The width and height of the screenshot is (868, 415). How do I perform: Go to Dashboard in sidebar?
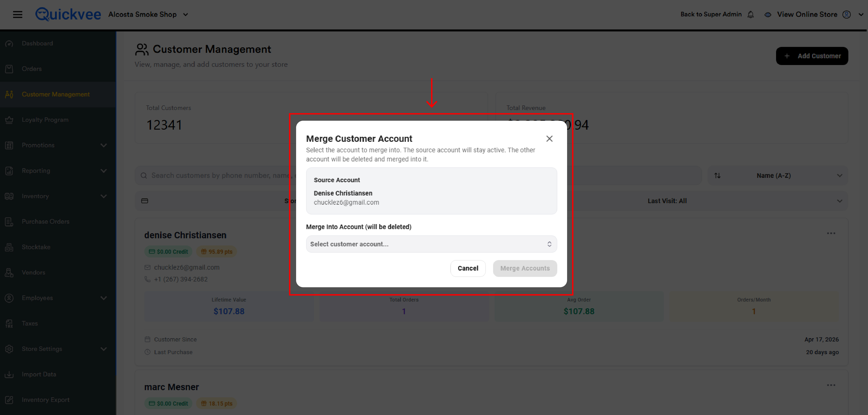tap(37, 43)
